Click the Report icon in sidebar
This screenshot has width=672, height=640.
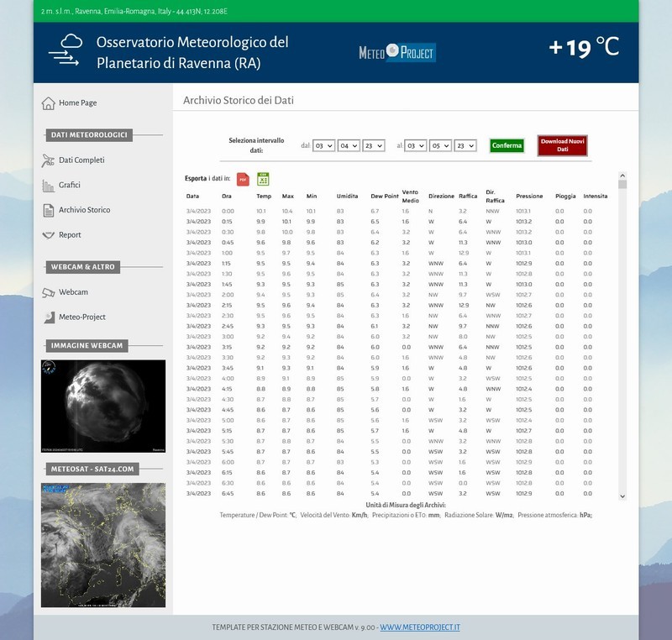48,235
